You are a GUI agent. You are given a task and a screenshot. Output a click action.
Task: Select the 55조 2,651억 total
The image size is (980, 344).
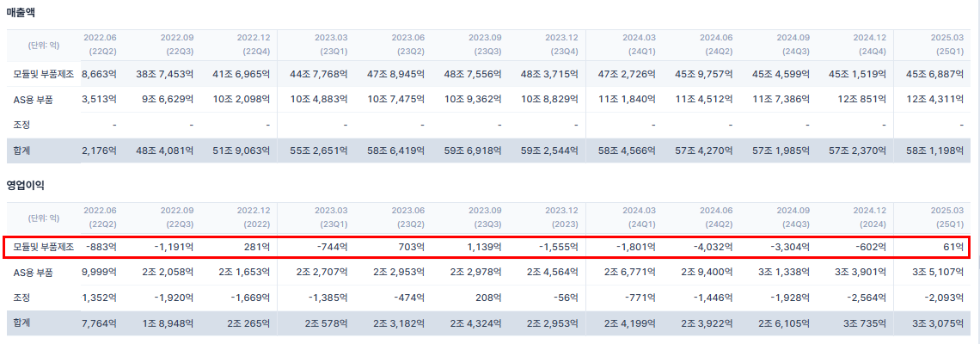[x=319, y=150]
